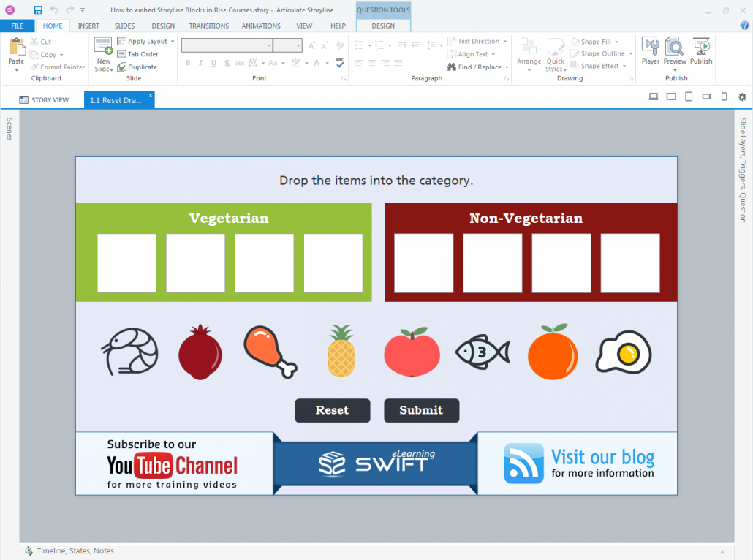The height and width of the screenshot is (560, 753).
Task: Switch to phone preview mode
Action: click(724, 97)
